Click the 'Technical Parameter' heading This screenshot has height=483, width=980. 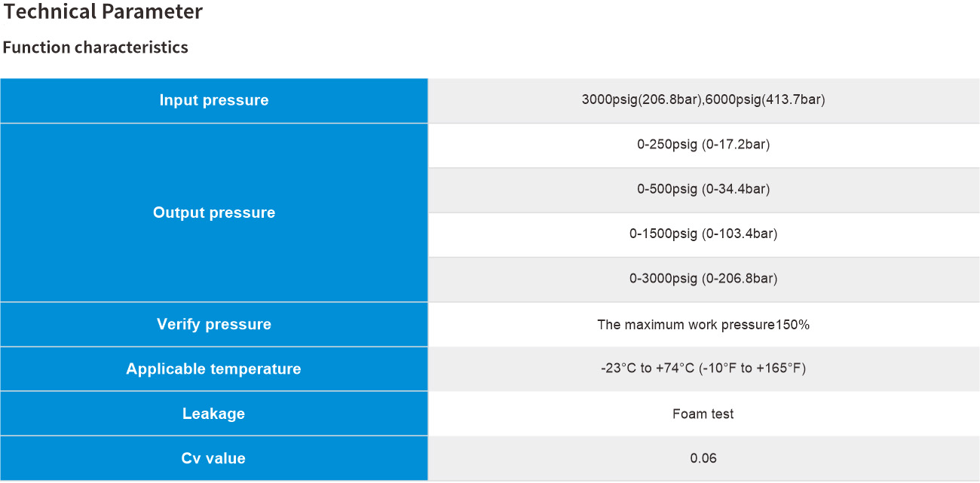click(x=103, y=12)
